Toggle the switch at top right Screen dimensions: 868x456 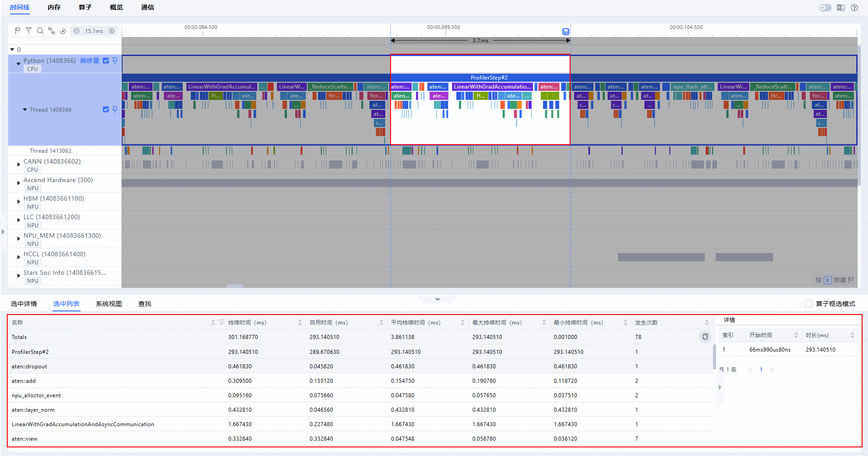[825, 8]
